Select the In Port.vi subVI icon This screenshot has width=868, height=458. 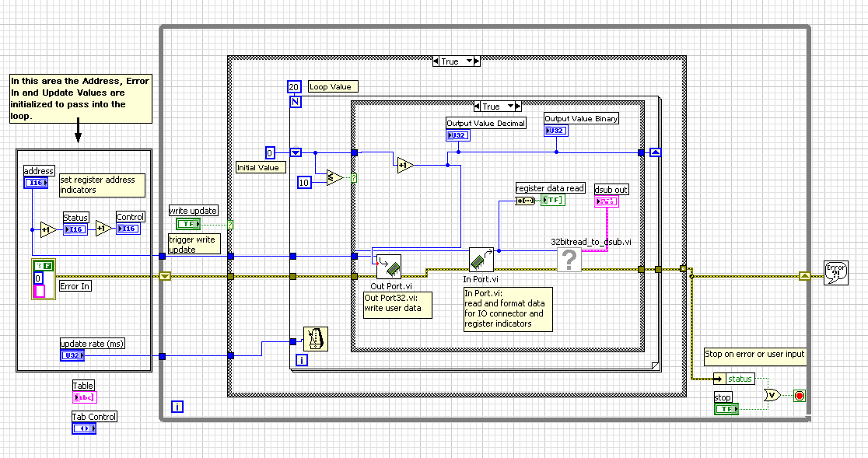[x=481, y=260]
